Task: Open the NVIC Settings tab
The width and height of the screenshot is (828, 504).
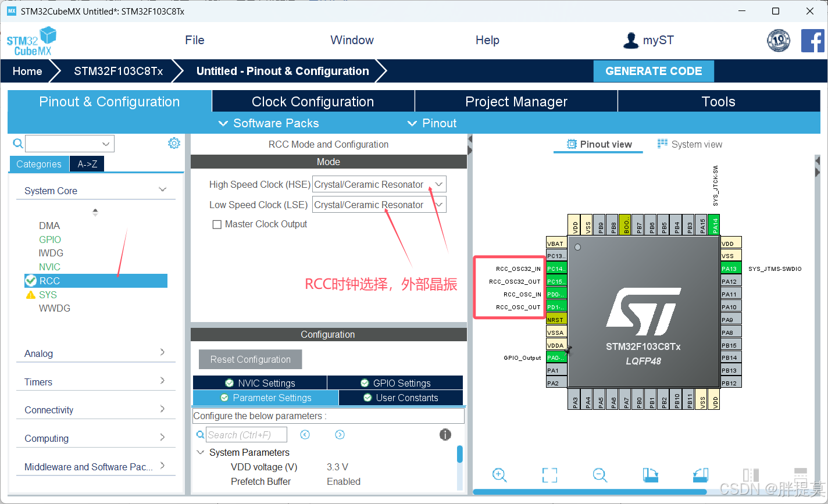Action: [x=260, y=383]
